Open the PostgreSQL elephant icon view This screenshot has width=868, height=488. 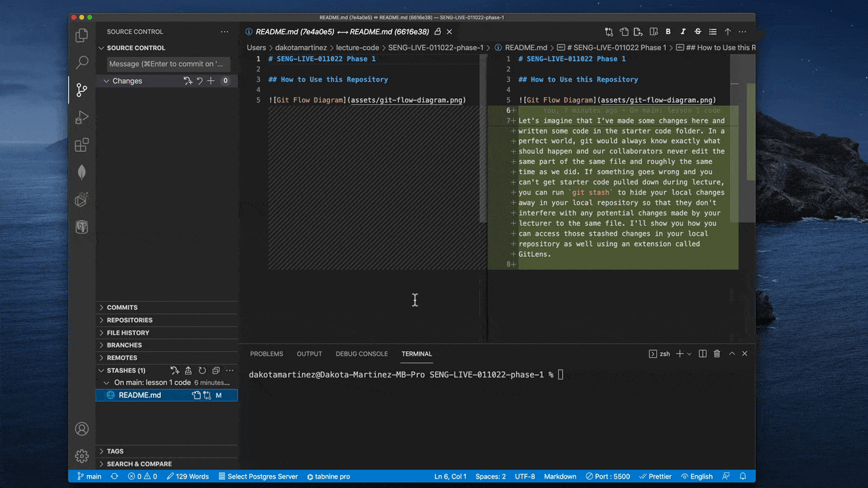click(82, 226)
